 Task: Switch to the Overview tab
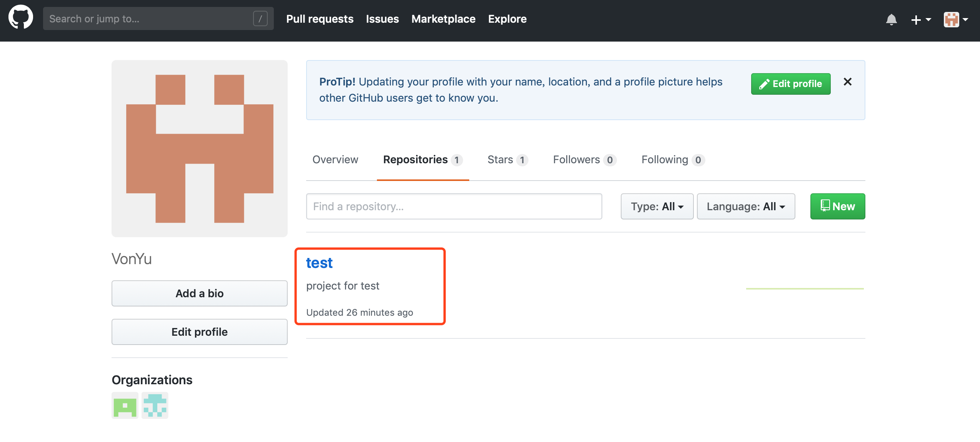pyautogui.click(x=335, y=159)
